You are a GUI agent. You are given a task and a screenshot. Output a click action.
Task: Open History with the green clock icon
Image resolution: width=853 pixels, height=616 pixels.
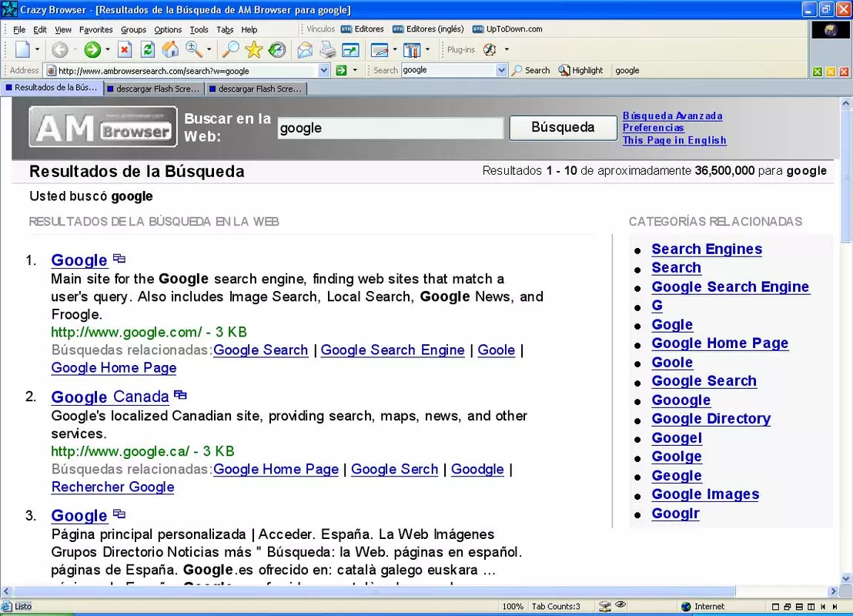[x=277, y=49]
